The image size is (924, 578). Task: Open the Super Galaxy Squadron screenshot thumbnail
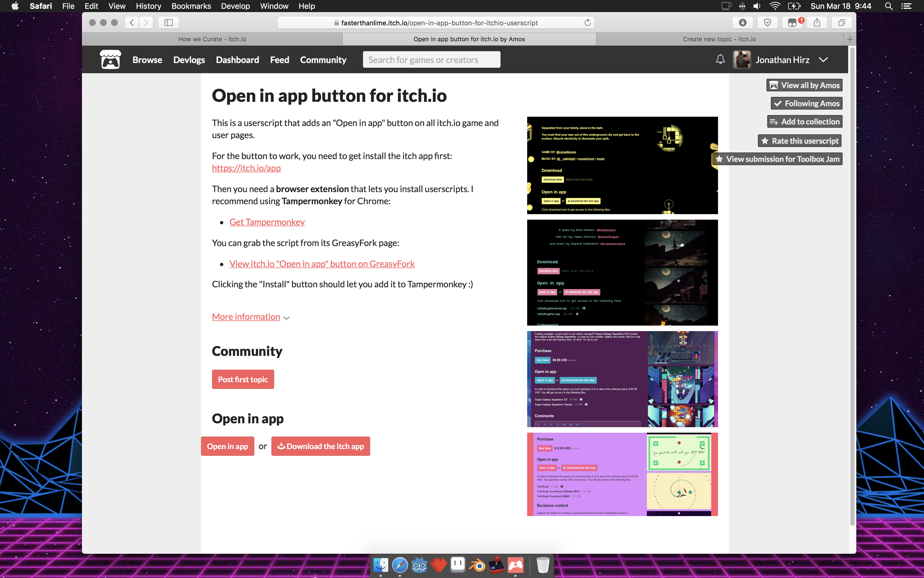(622, 379)
